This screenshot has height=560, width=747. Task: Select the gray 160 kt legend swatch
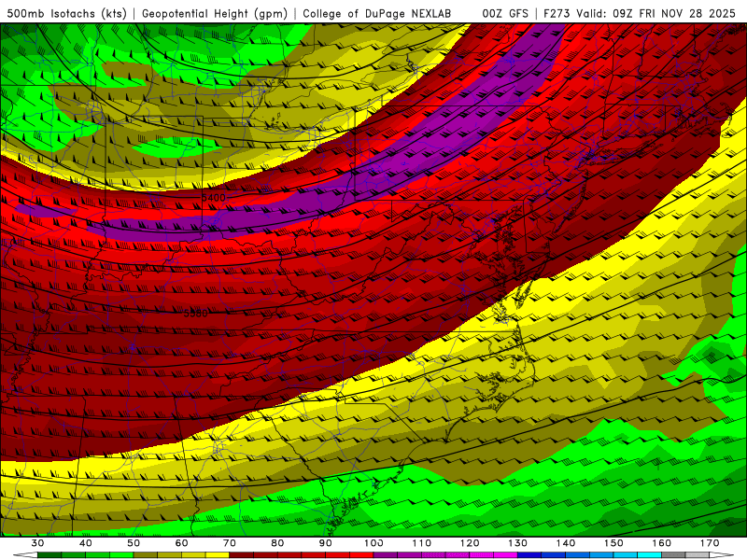click(673, 555)
